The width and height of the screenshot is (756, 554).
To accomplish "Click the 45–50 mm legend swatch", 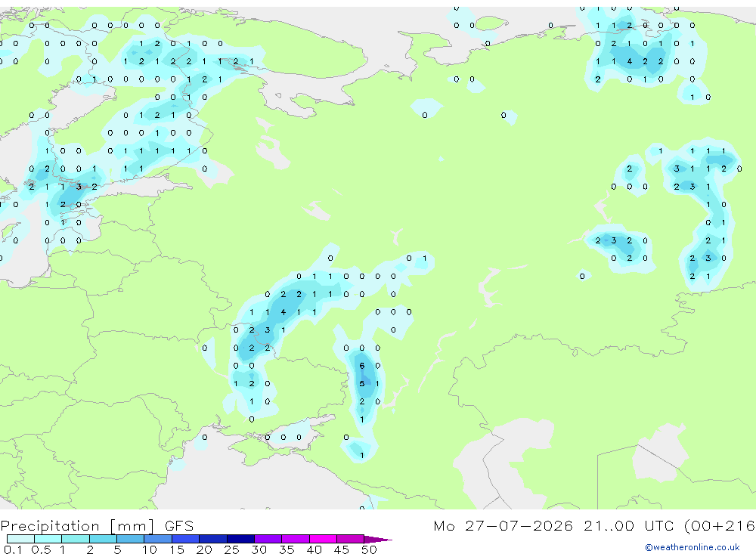I will click(x=350, y=539).
